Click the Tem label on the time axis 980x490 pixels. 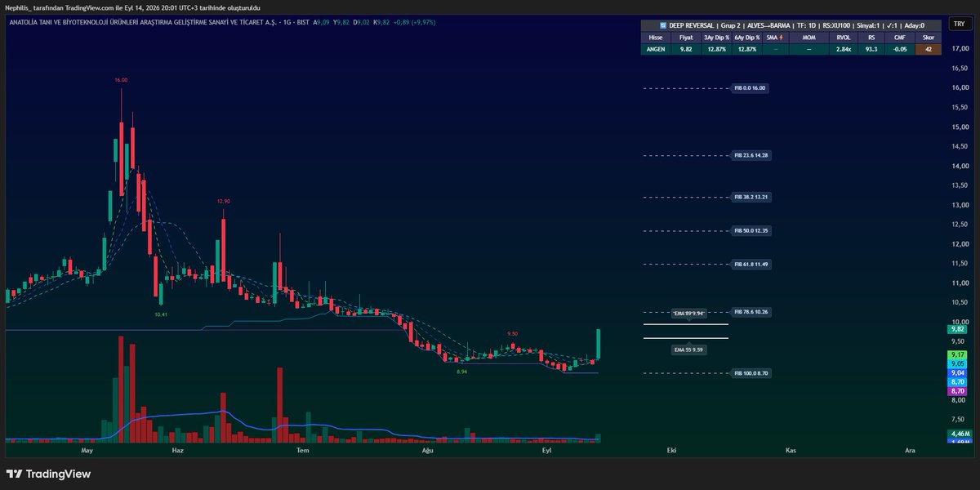[x=302, y=450]
